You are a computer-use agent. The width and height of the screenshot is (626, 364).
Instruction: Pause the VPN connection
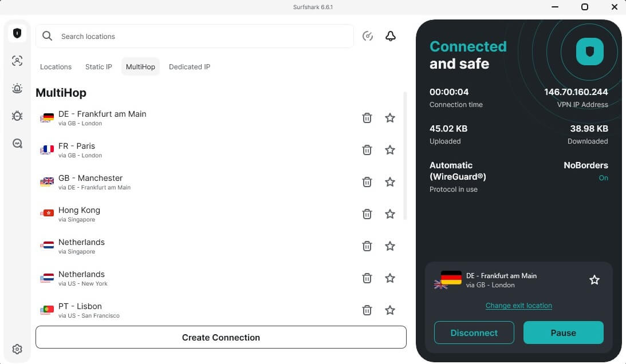pos(563,333)
